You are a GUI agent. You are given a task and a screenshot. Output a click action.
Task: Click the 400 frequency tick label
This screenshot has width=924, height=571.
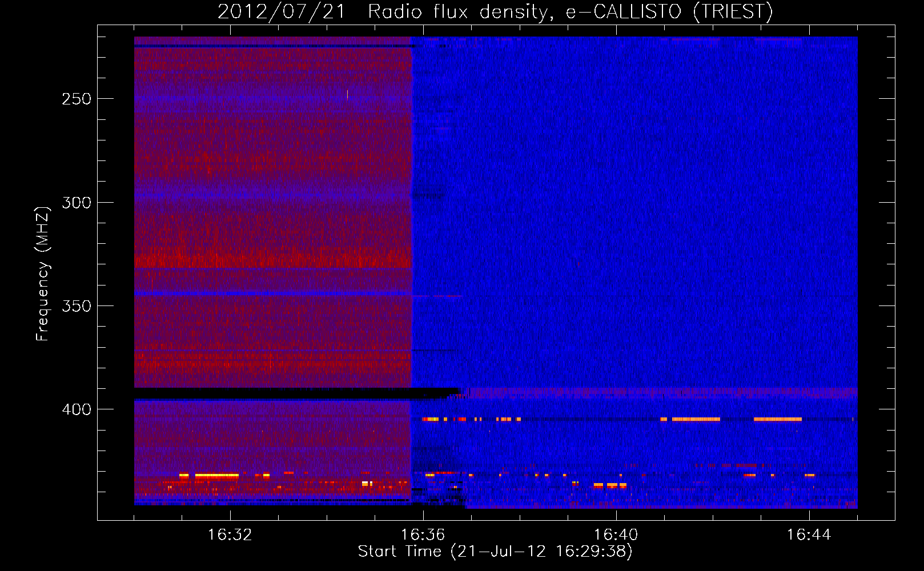77,409
